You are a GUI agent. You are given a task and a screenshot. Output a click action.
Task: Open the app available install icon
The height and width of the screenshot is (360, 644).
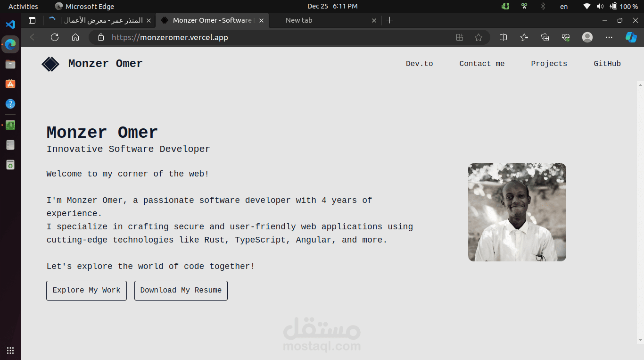460,37
